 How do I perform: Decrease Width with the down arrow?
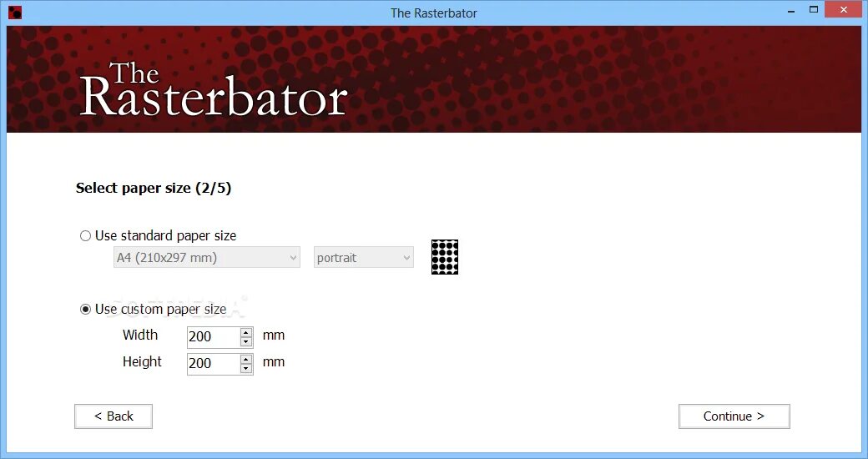coord(246,341)
